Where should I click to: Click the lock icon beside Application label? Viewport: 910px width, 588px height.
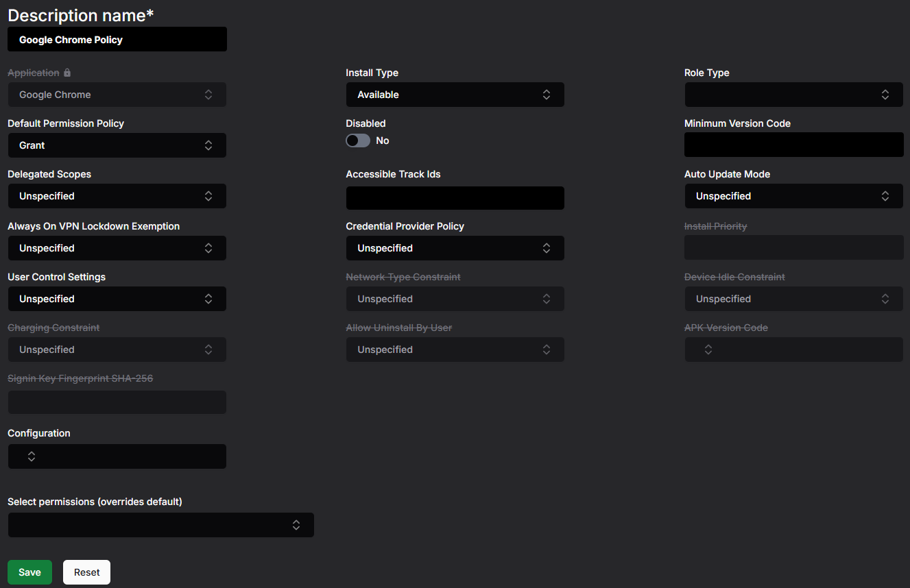(x=67, y=73)
